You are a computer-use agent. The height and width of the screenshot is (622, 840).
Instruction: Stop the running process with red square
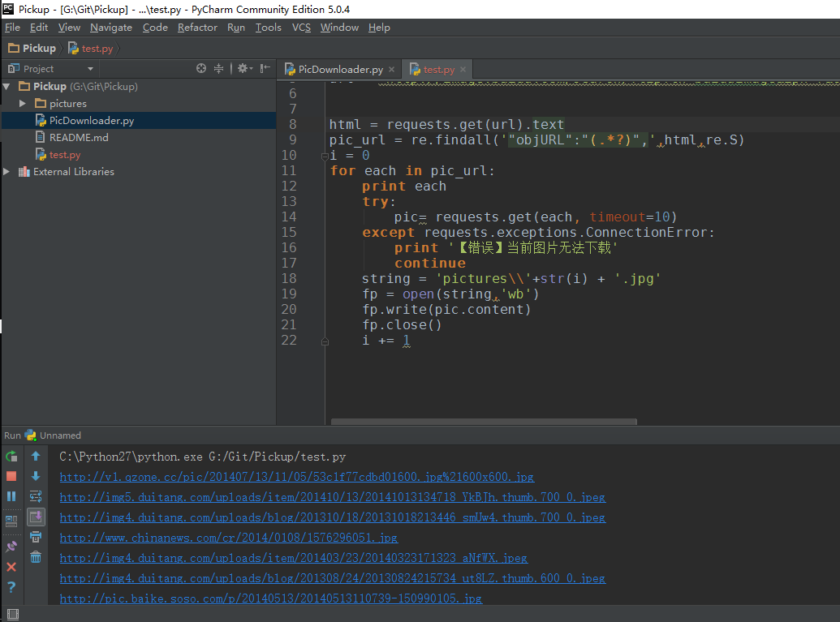[11, 476]
